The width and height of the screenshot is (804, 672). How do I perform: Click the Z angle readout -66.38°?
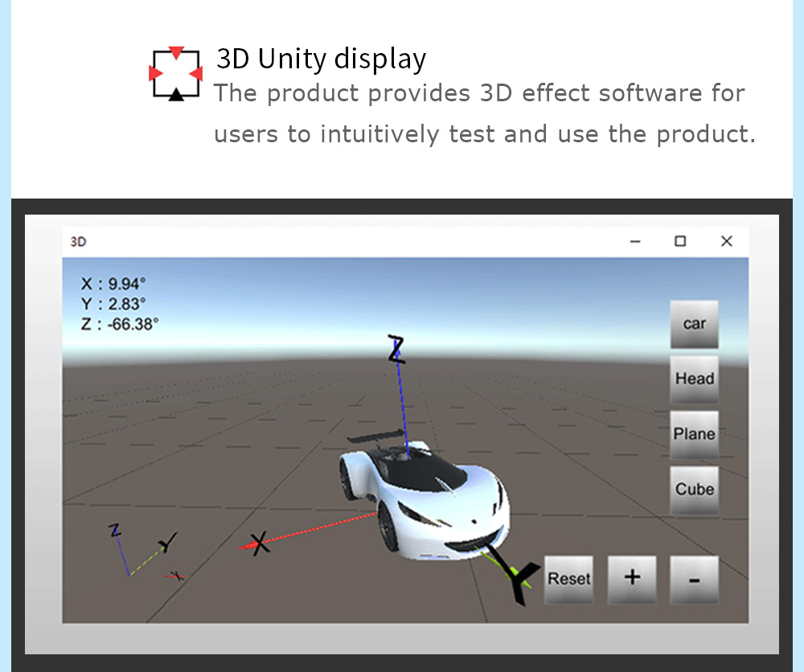[120, 324]
